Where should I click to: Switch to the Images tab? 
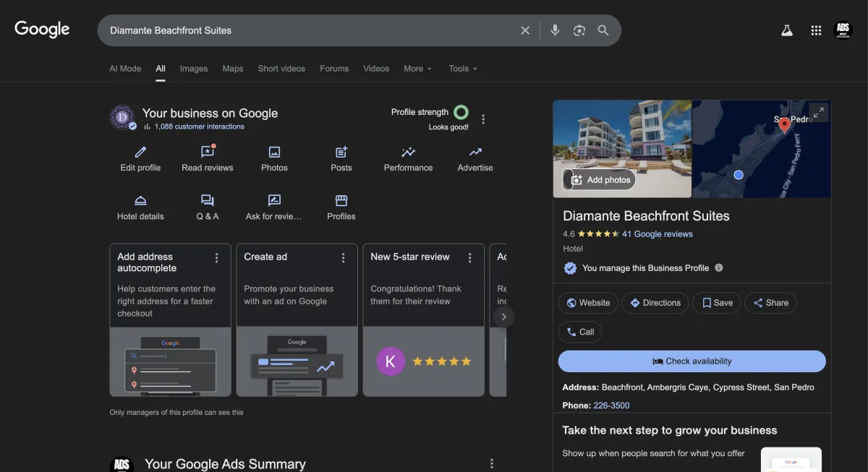(x=194, y=69)
